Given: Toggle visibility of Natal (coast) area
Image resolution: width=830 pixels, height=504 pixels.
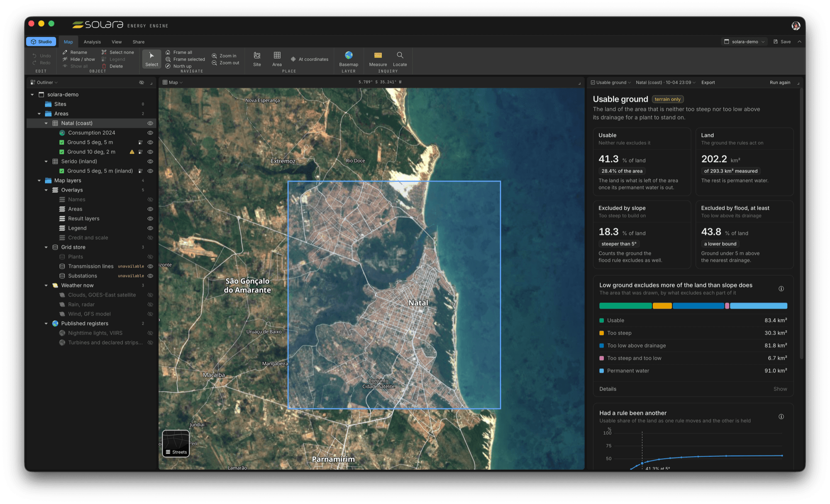Looking at the screenshot, I should click(x=150, y=123).
